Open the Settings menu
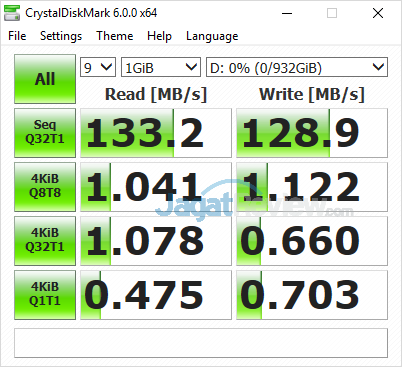The image size is (402, 367). tap(61, 36)
